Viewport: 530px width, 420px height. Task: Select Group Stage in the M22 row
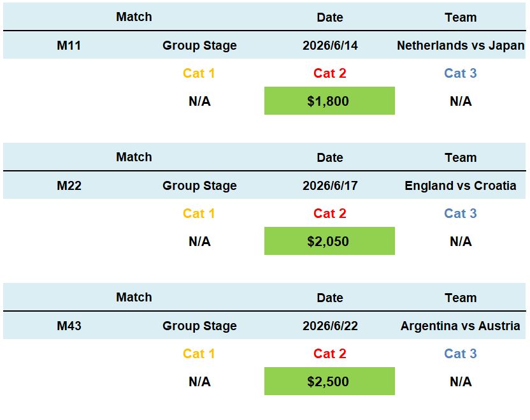(199, 186)
